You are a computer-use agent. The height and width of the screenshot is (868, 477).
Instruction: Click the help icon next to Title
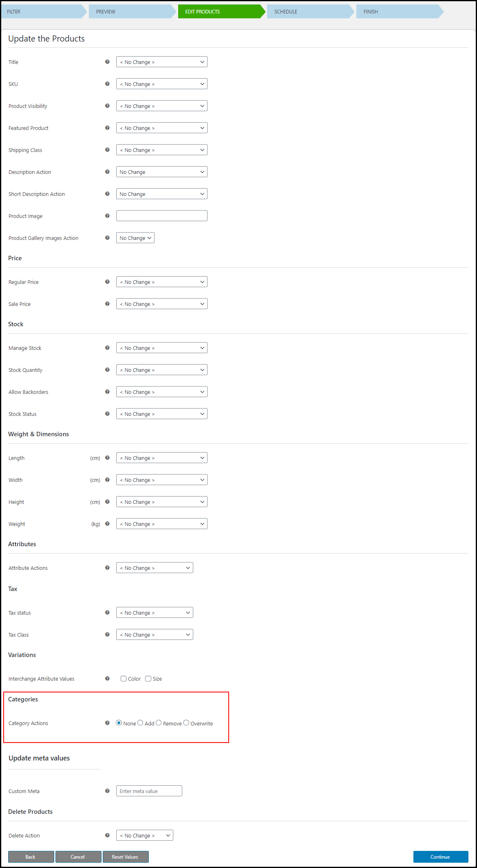107,62
